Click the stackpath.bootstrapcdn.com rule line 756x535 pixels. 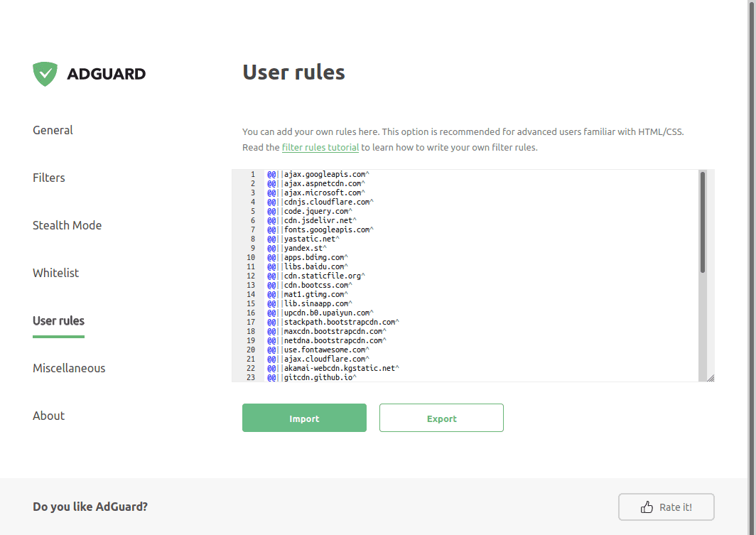[x=340, y=322]
